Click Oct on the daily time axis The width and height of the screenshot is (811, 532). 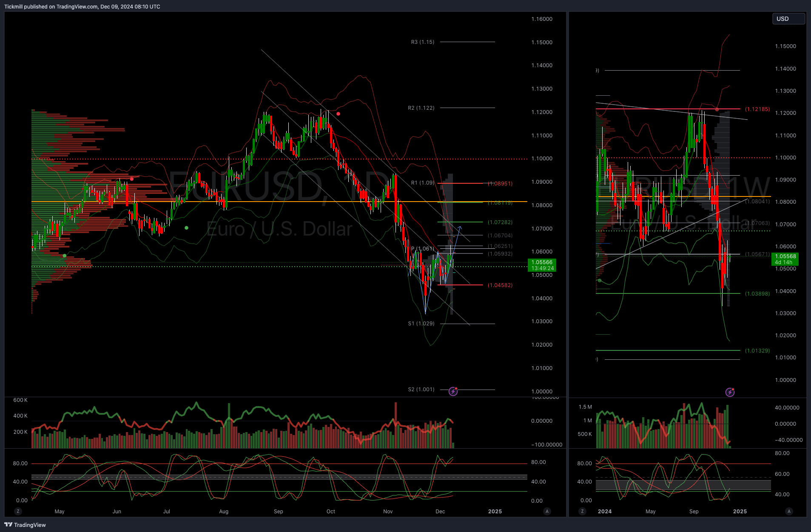point(331,512)
